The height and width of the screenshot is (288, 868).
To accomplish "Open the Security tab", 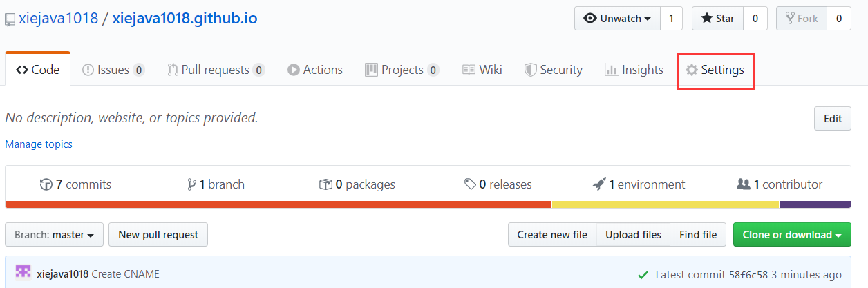I will click(x=553, y=70).
